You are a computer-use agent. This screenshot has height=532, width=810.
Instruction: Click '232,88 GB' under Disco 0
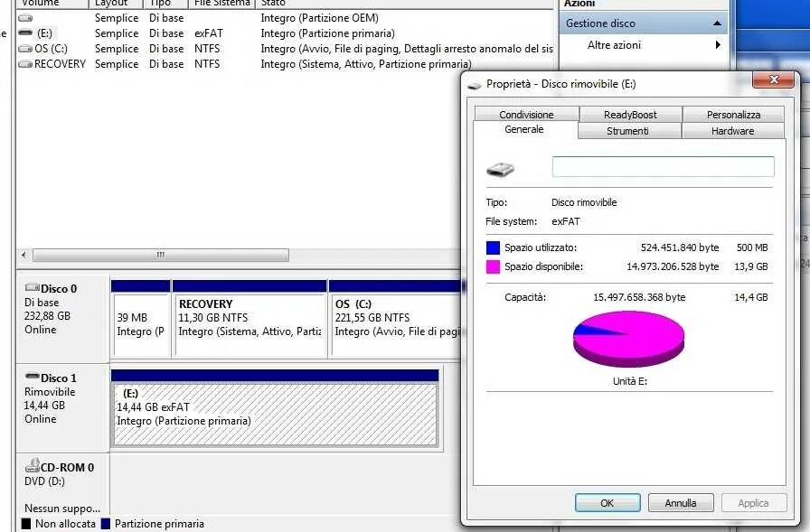47,316
